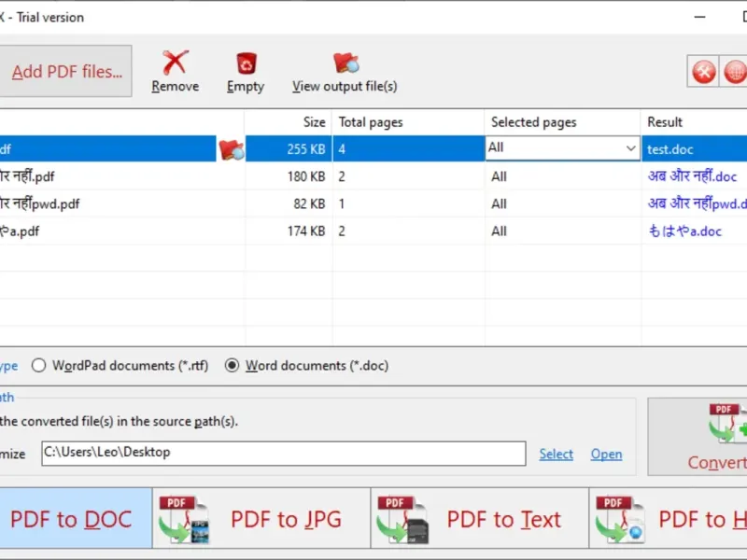
Task: Select the WordPad documents (*.rtf) radio button
Action: pos(38,366)
